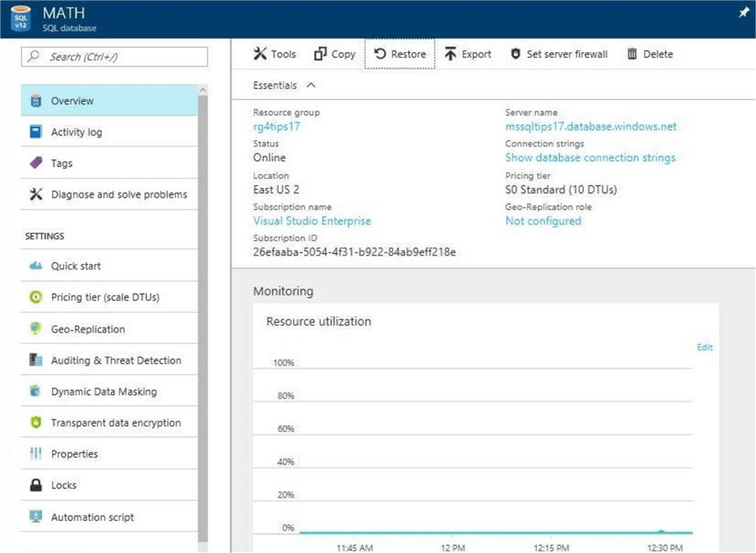The image size is (756, 553).
Task: Click the Transparent data encryption shield icon
Action: pyautogui.click(x=35, y=422)
